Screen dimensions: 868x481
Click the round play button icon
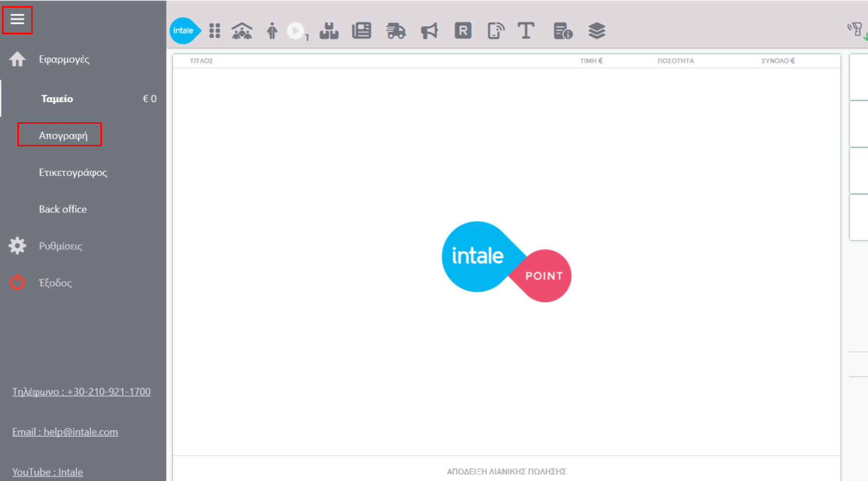295,31
